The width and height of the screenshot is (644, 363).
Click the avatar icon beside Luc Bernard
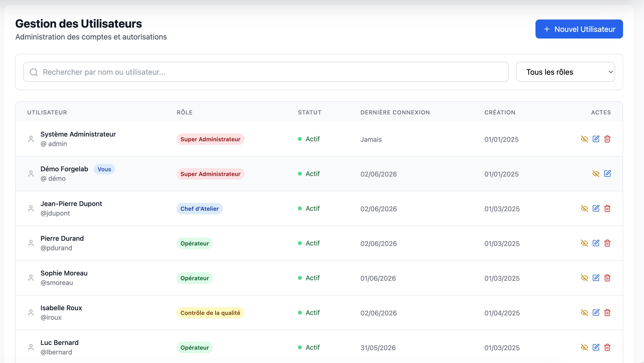pos(31,347)
